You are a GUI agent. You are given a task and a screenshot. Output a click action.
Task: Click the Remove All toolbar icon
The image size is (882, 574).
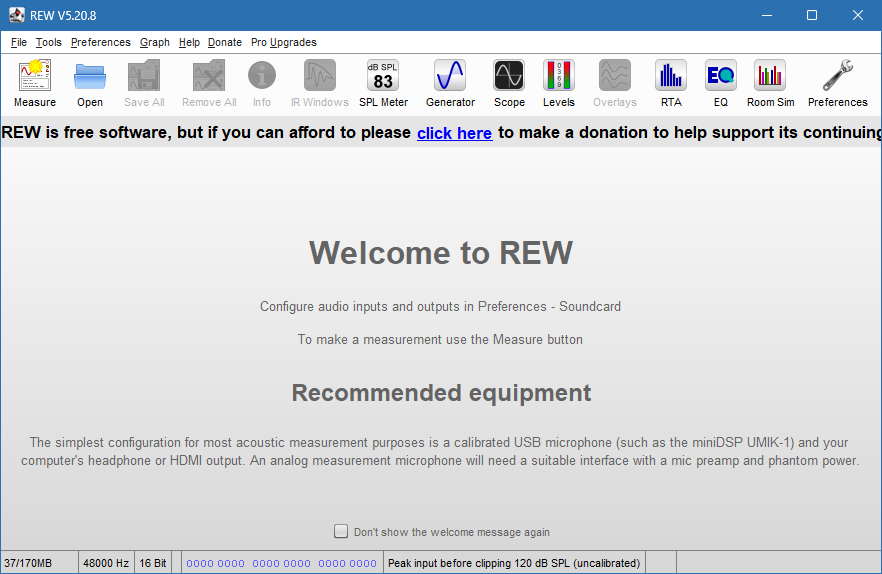coord(209,76)
